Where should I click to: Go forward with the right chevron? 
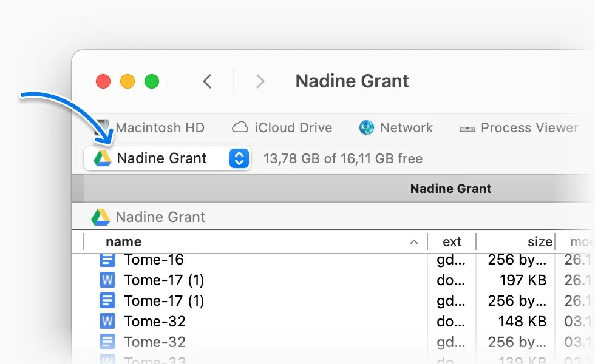(260, 81)
